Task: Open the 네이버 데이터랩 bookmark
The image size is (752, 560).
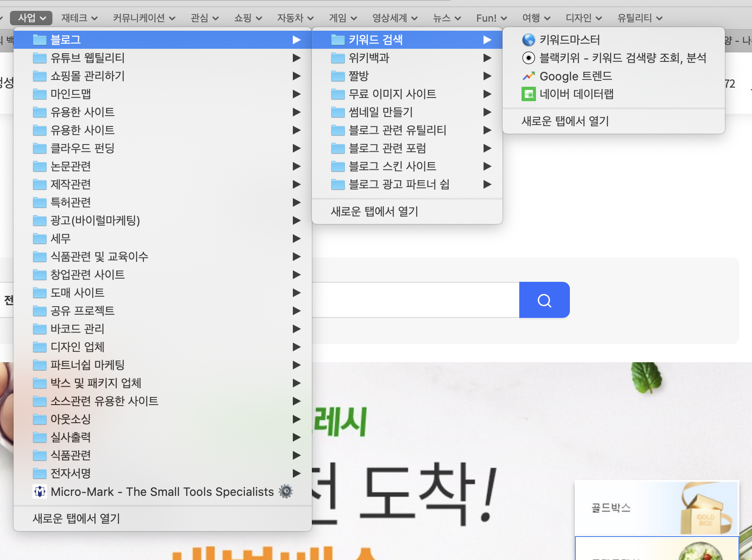Action: tap(614, 94)
